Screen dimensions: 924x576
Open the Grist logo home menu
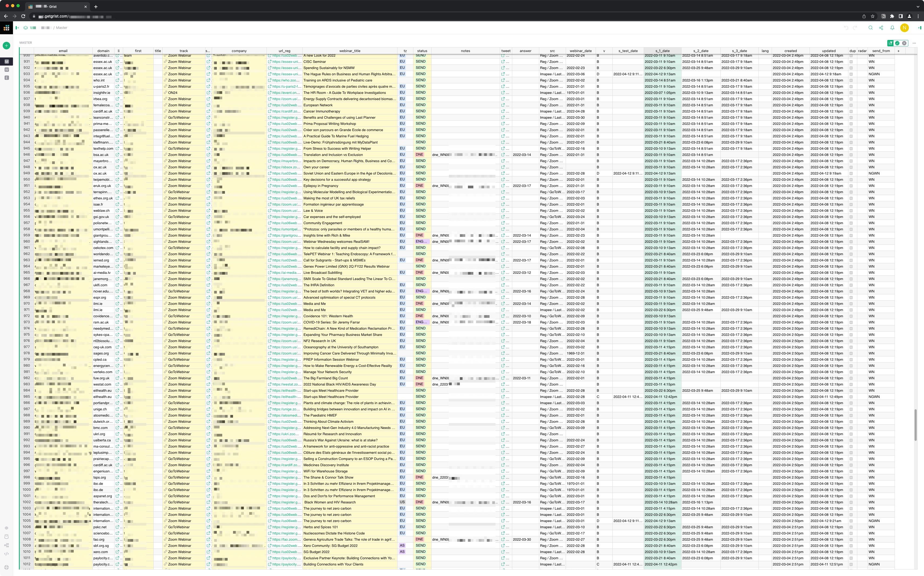pos(6,28)
